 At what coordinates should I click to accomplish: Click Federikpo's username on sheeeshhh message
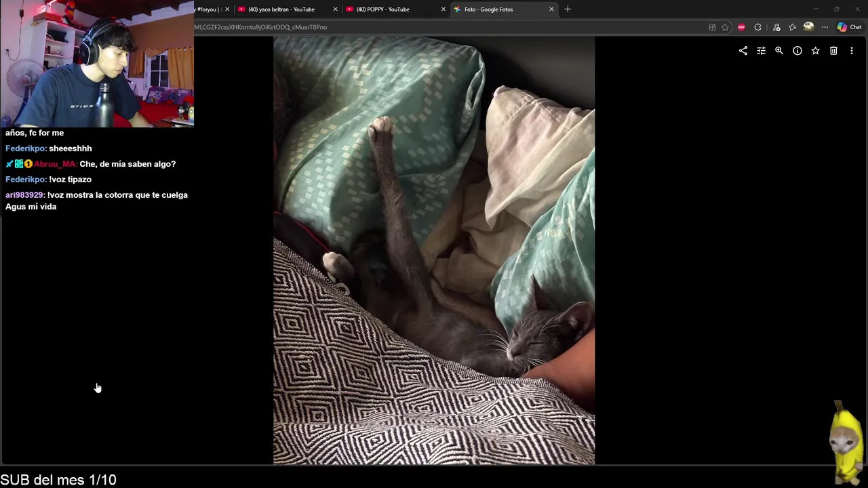pyautogui.click(x=26, y=148)
